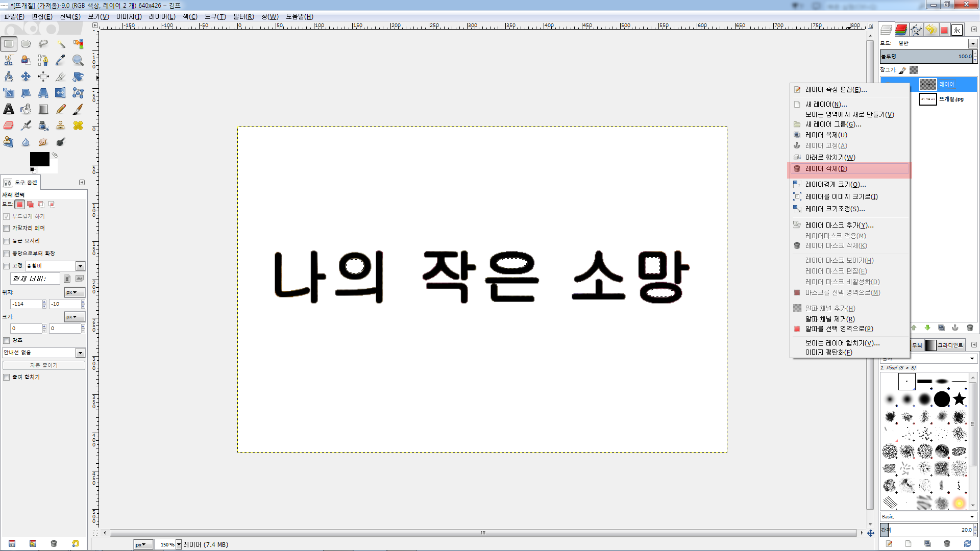Click the black foreground color swatch
980x551 pixels.
coord(39,159)
